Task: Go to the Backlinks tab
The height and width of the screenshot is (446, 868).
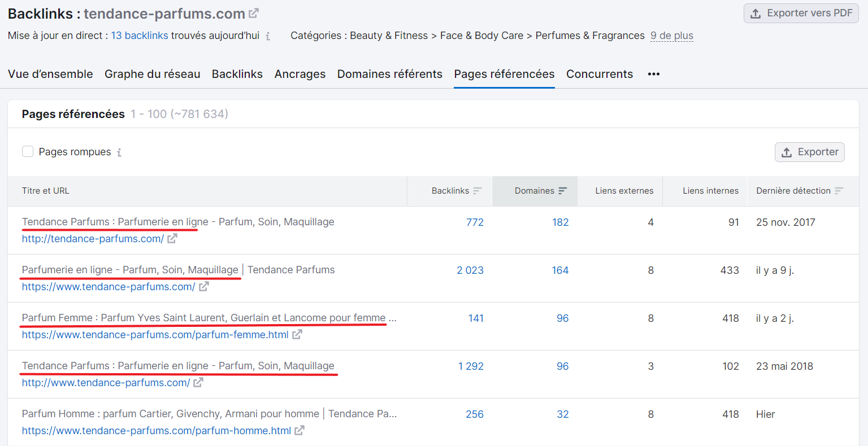Action: point(237,74)
